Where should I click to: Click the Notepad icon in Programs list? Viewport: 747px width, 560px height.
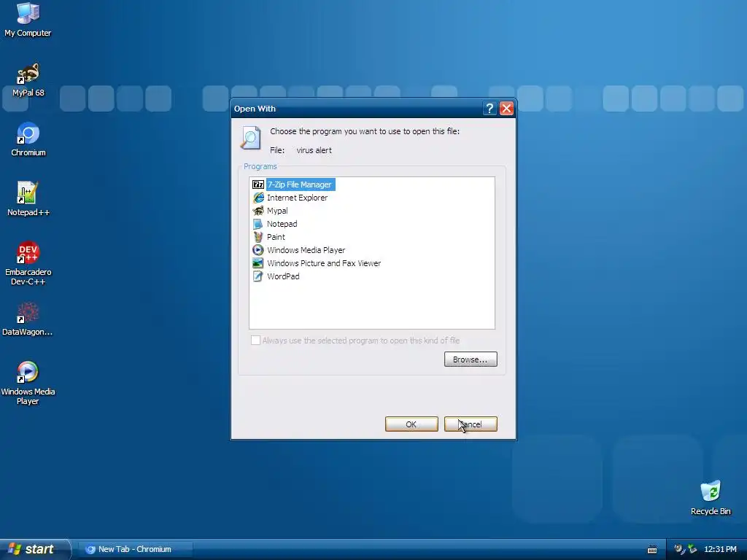coord(258,224)
